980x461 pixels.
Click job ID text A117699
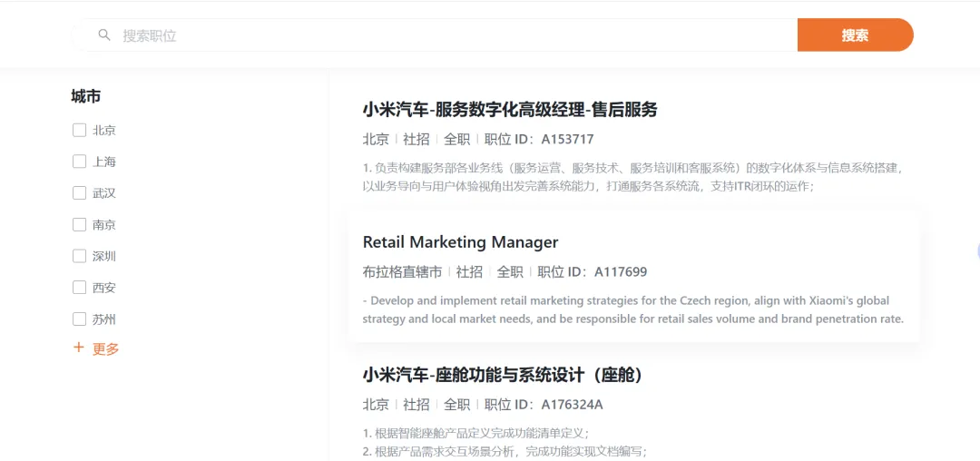(x=620, y=271)
